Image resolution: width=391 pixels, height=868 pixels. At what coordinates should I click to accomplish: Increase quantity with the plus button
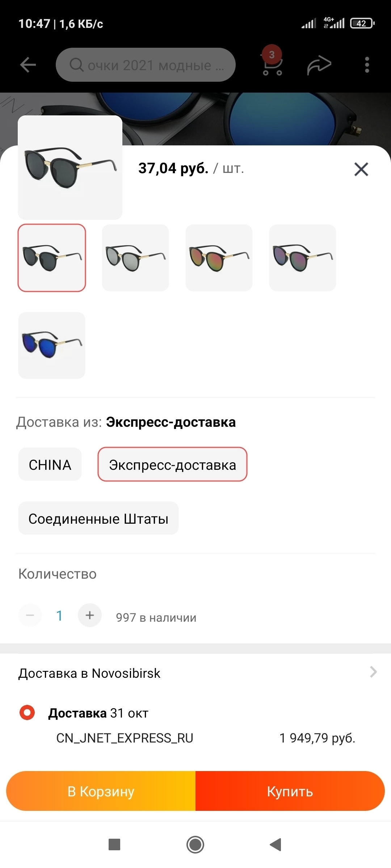(x=90, y=615)
